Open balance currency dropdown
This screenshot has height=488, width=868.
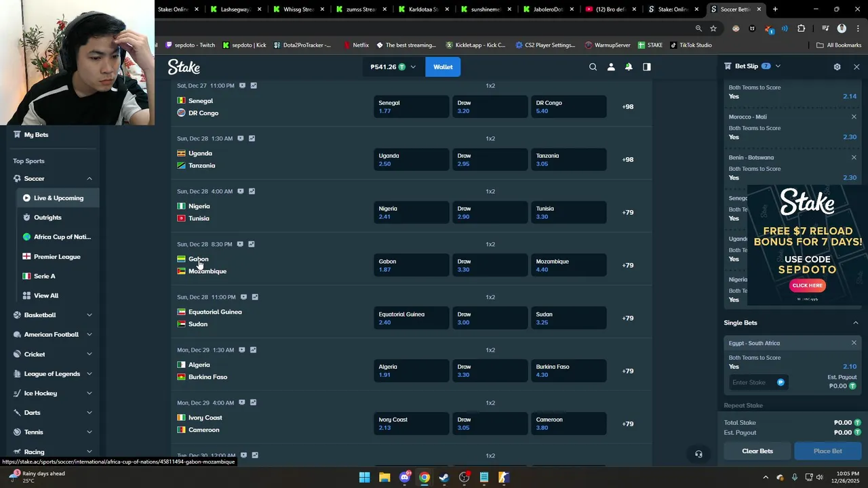[393, 67]
